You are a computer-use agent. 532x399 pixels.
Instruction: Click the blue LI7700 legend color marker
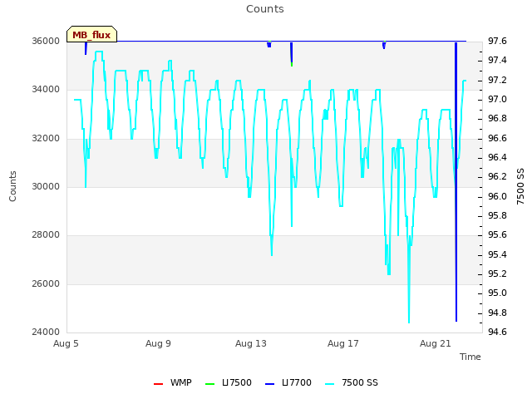[269, 384]
